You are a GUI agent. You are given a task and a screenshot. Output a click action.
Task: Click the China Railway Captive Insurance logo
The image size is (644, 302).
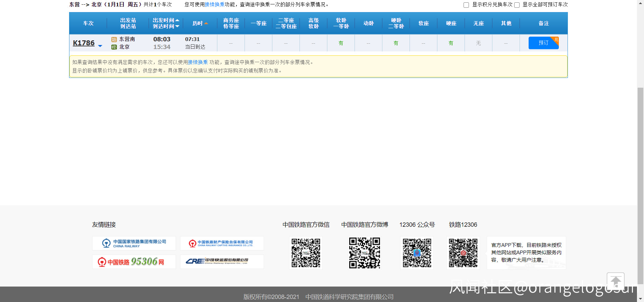coord(222,243)
